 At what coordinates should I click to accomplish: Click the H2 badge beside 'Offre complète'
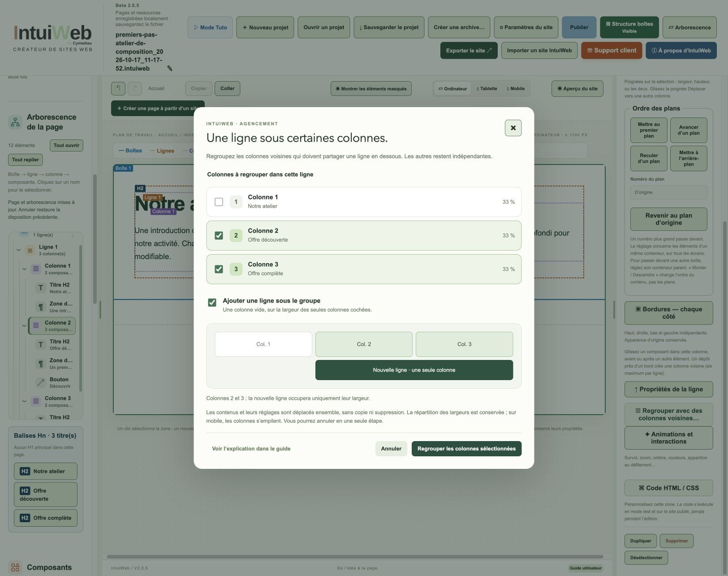point(25,518)
